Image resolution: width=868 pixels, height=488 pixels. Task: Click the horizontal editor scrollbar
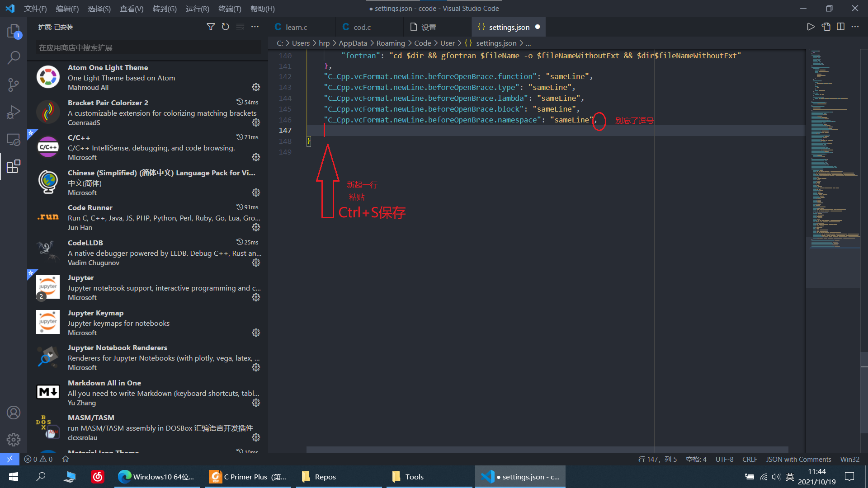point(547,450)
